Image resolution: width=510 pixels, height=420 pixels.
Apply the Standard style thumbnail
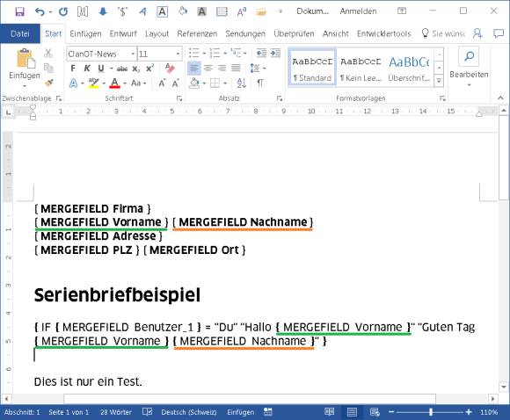point(312,68)
